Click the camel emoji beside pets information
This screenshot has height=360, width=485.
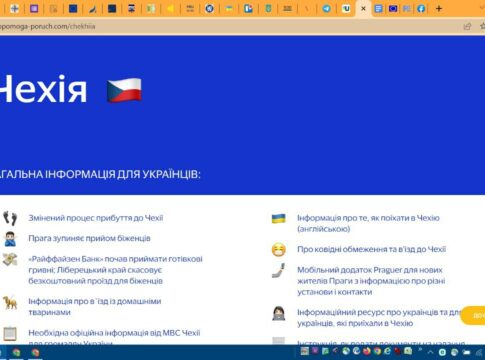10,302
